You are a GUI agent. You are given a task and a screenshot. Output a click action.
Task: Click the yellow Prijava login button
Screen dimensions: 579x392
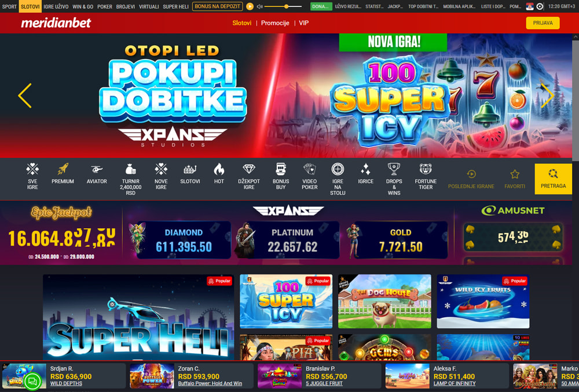(x=543, y=23)
